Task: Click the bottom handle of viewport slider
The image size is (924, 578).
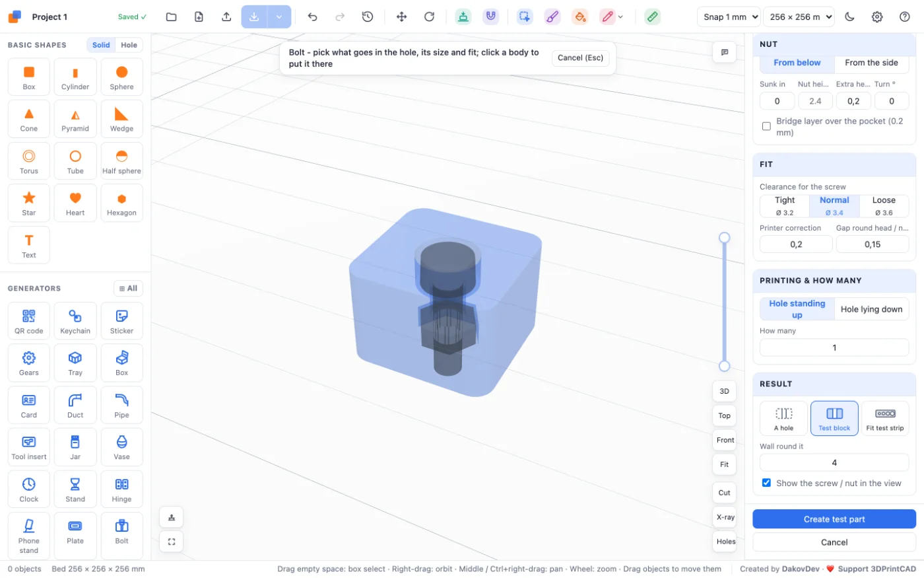Action: click(724, 366)
